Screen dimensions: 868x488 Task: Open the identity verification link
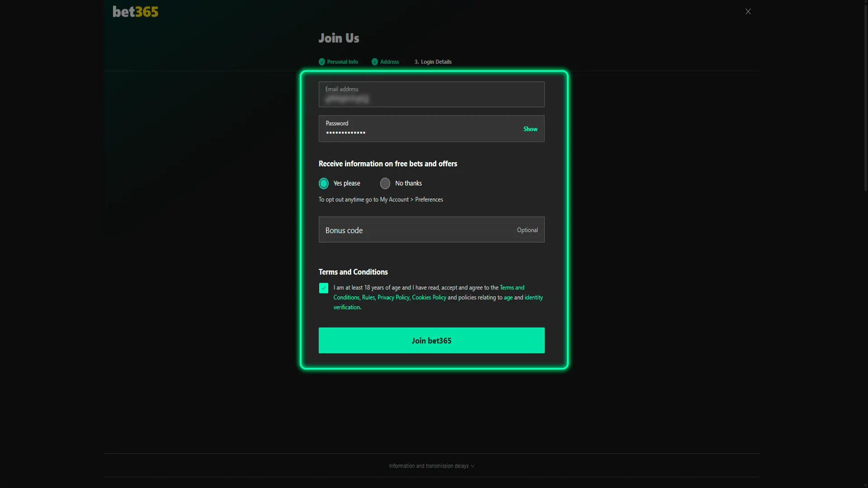pyautogui.click(x=533, y=297)
